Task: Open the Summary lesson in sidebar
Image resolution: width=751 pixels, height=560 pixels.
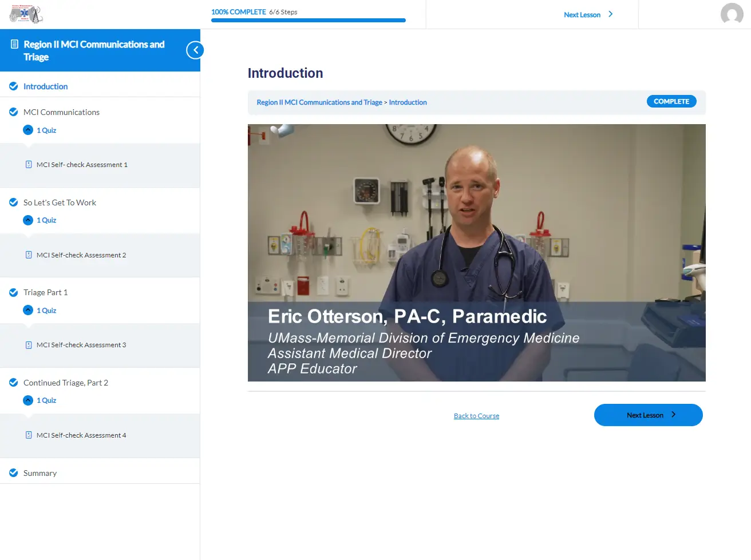Action: [40, 473]
